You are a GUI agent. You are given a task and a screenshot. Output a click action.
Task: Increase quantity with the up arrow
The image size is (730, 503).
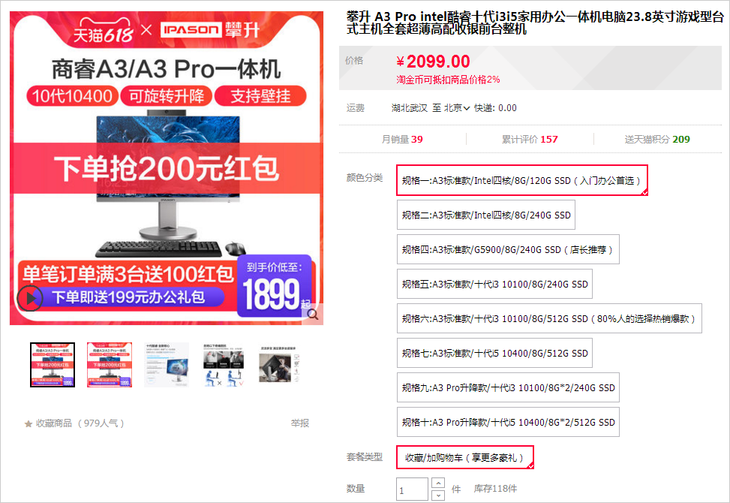[x=438, y=483]
